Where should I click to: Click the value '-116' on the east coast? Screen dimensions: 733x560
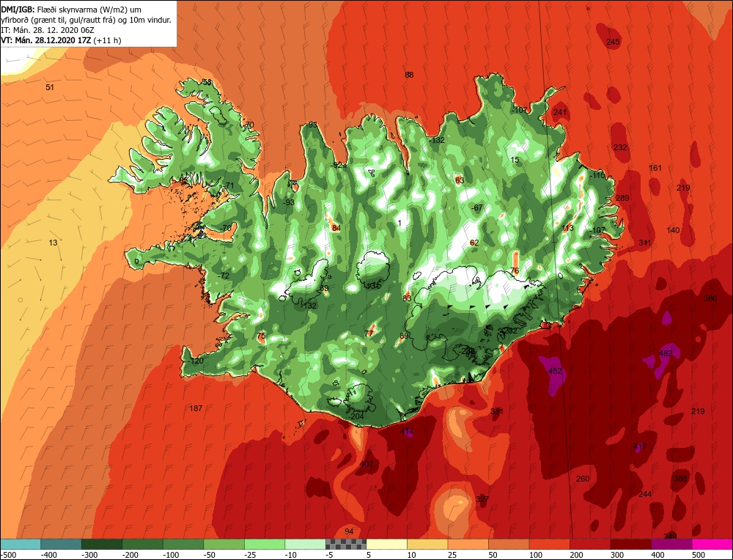(x=597, y=175)
